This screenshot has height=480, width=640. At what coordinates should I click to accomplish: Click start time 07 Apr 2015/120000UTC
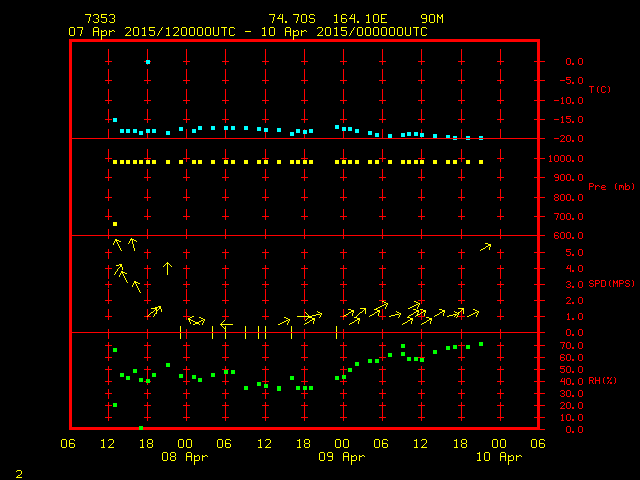coord(152,31)
